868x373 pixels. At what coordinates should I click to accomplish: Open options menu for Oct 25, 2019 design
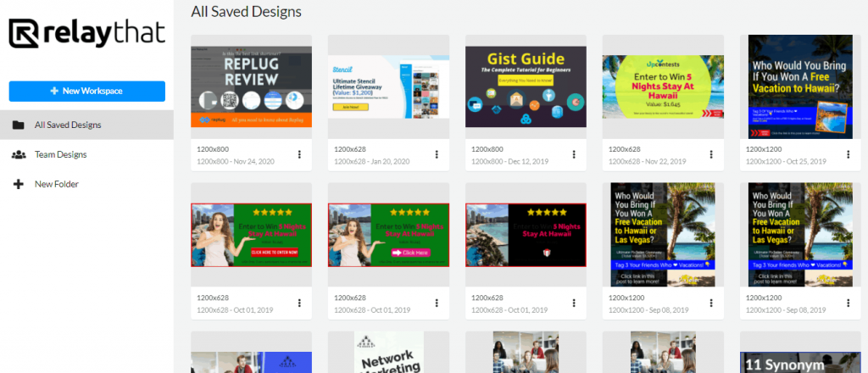[848, 154]
